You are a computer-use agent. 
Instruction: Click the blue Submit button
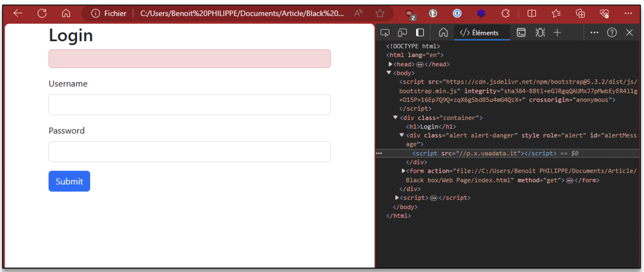(69, 181)
